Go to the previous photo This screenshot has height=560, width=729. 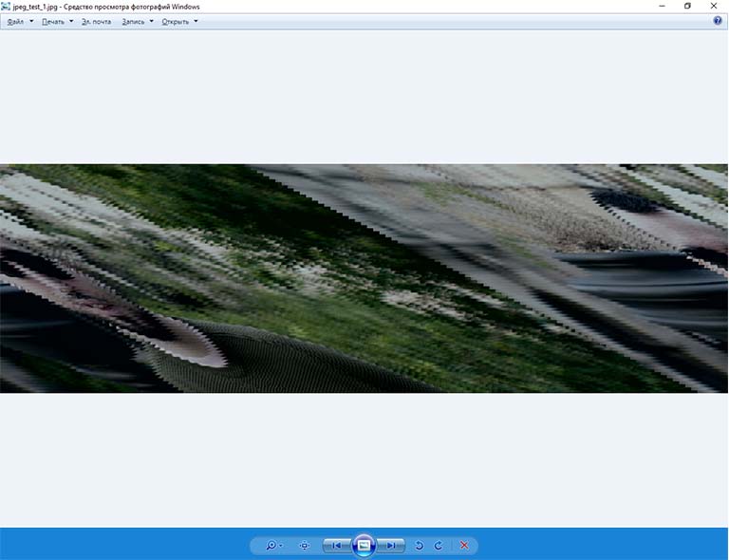(x=335, y=546)
